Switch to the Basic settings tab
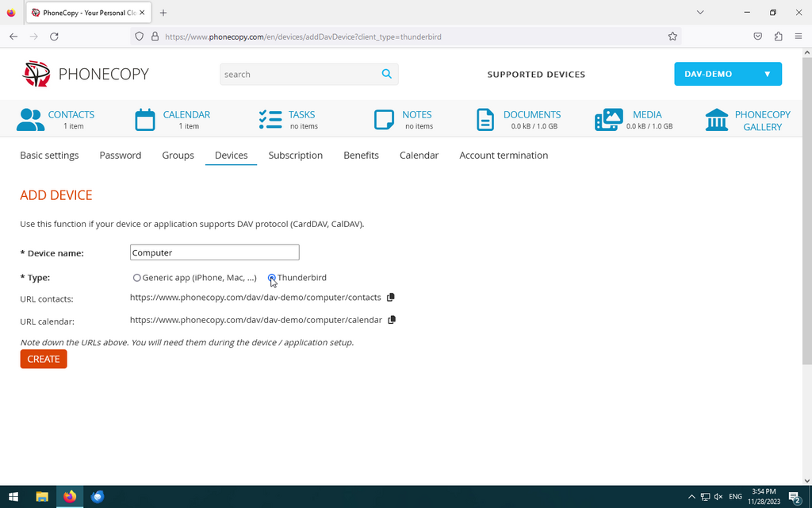Viewport: 812px width, 508px height. pyautogui.click(x=49, y=156)
